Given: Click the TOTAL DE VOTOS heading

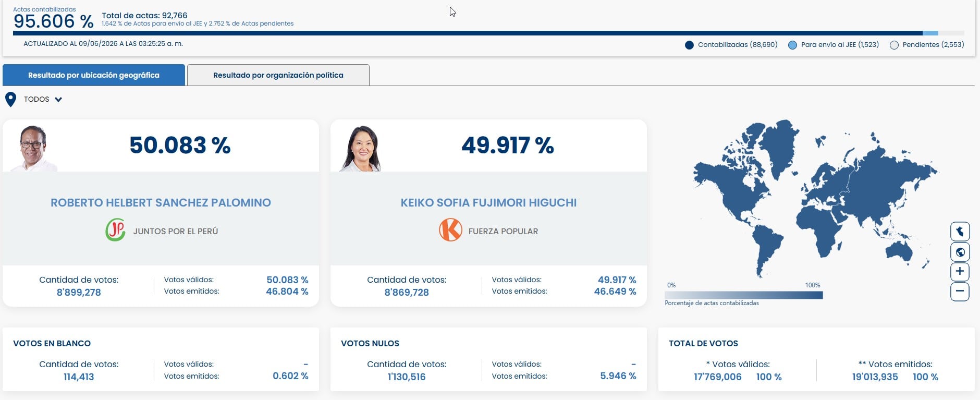Looking at the screenshot, I should click(x=703, y=343).
